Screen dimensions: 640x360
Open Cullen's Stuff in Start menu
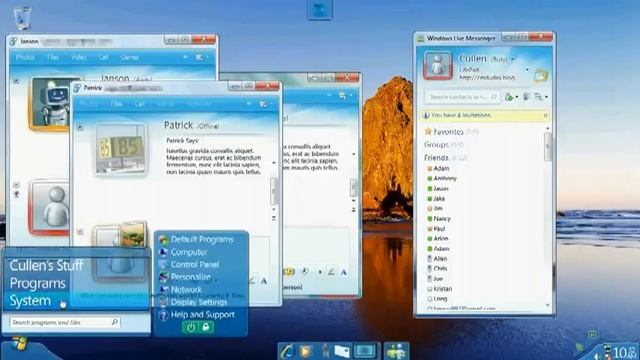(46, 266)
